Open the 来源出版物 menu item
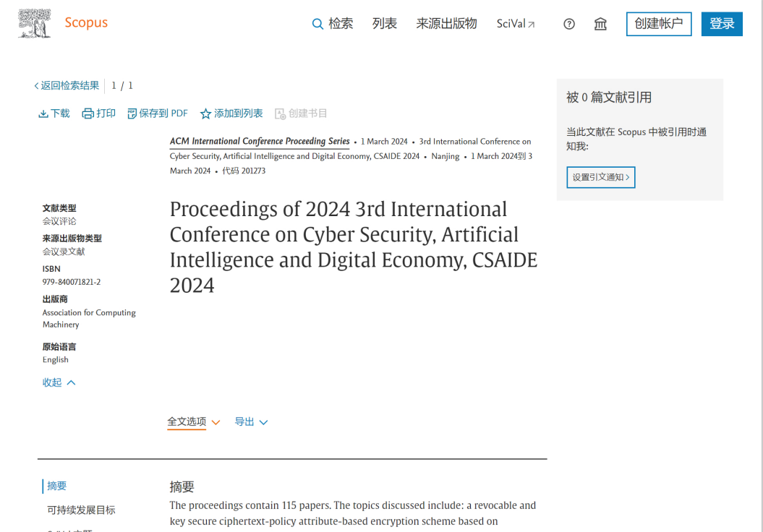 pyautogui.click(x=446, y=23)
